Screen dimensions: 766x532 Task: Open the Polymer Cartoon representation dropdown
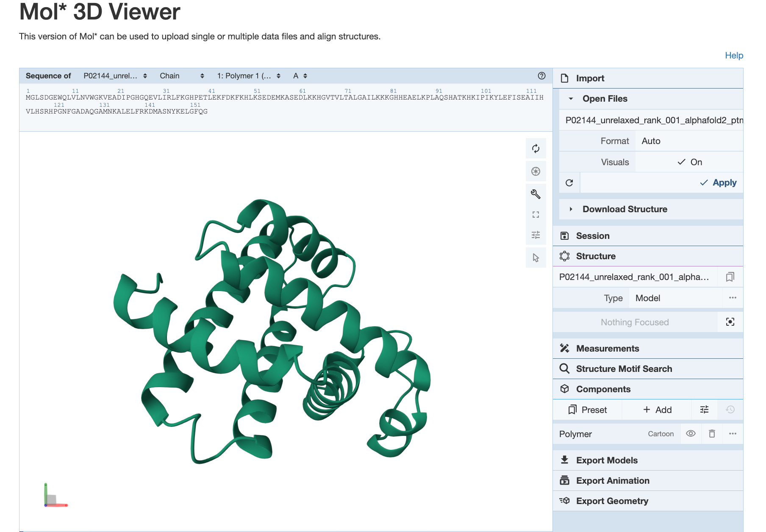[661, 434]
